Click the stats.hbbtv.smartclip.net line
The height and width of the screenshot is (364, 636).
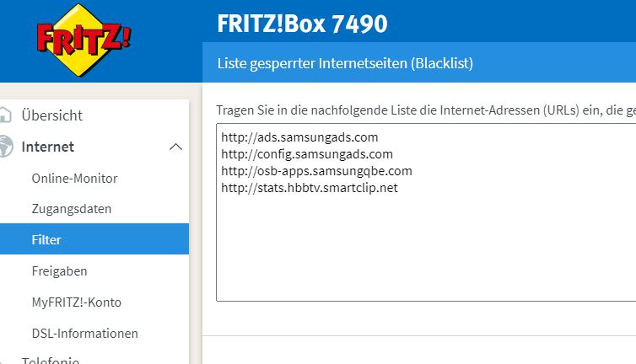coord(310,188)
